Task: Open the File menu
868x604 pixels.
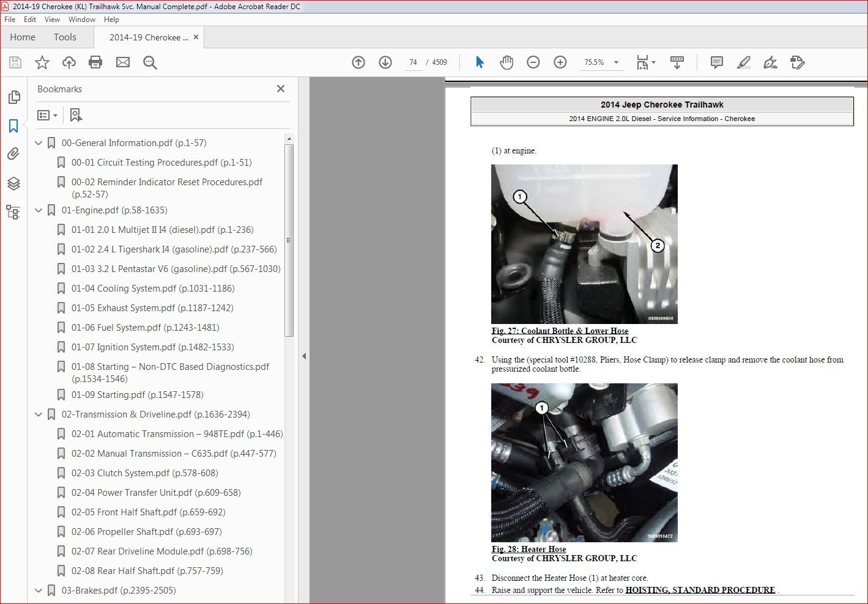Action: 10,20
